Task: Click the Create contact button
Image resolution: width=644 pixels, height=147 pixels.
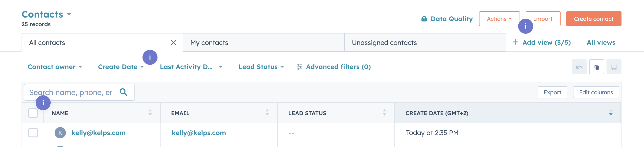Action: click(x=594, y=19)
